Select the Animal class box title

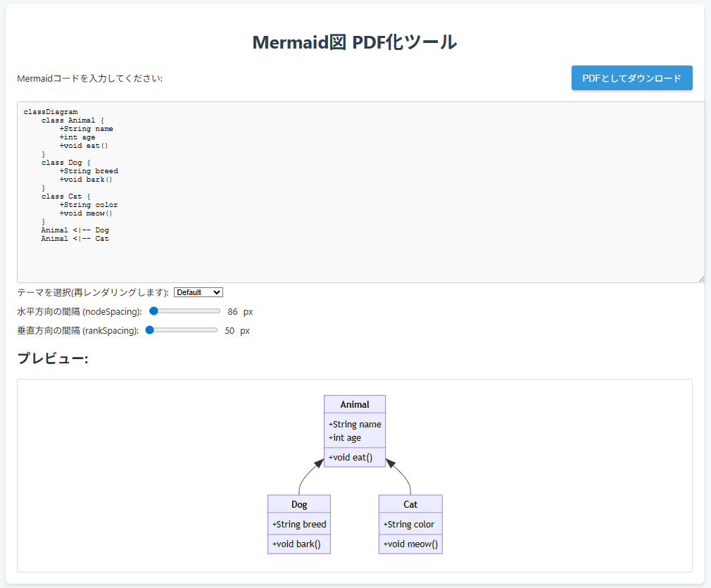[355, 404]
